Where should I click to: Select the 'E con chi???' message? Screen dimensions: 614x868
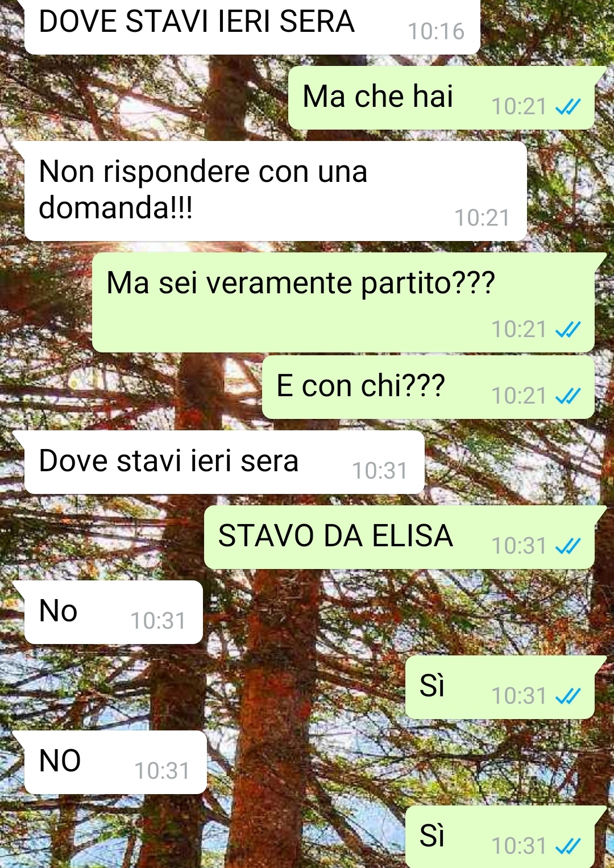(429, 387)
